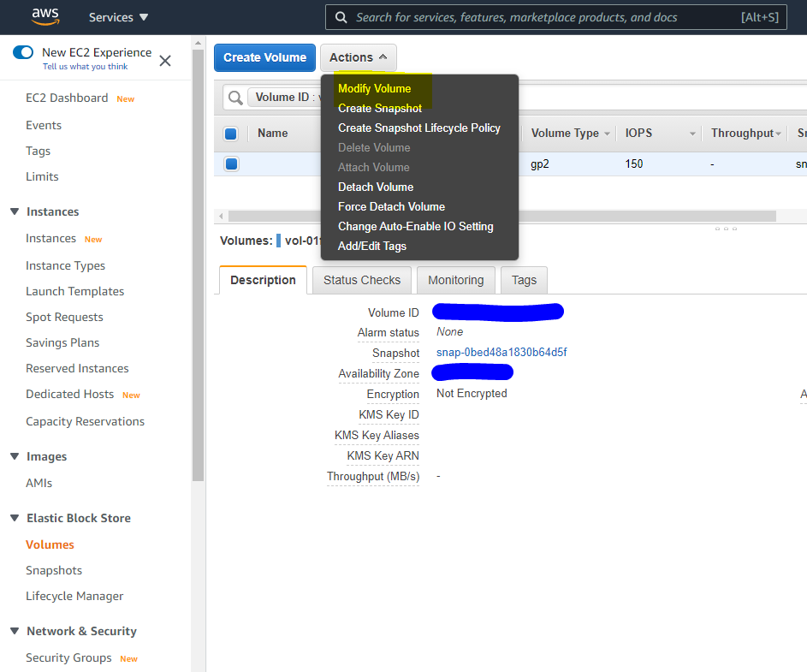
Task: Open Dedicated Hosts in sidebar
Action: coord(70,394)
